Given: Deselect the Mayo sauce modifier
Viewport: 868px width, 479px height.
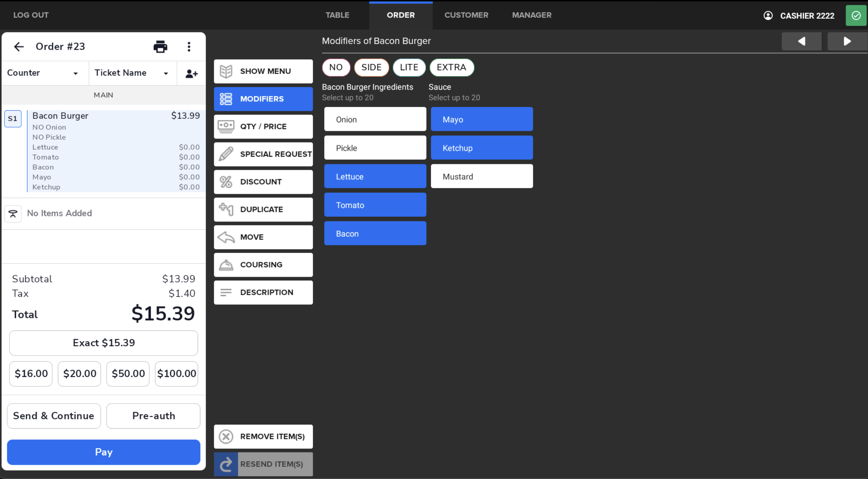Looking at the screenshot, I should [x=482, y=119].
